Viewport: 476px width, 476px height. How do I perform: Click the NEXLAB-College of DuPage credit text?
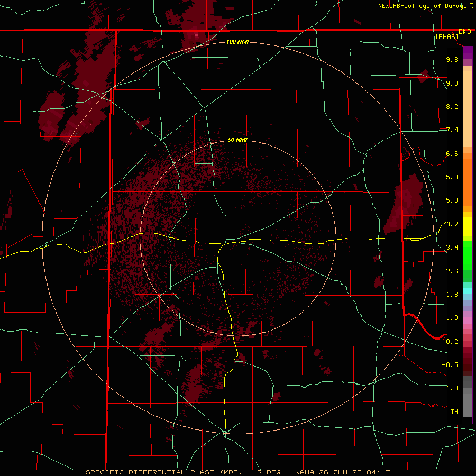tap(422, 6)
